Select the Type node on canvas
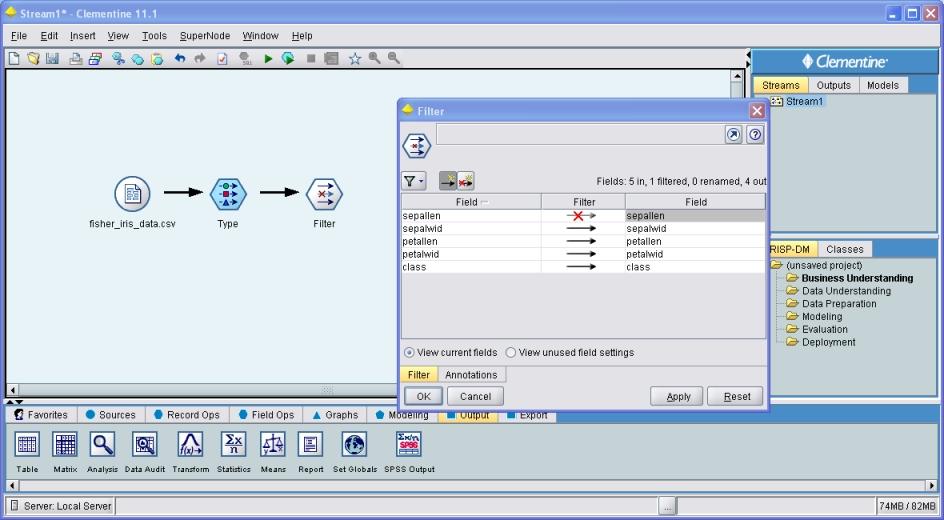944x520 pixels. tap(228, 194)
